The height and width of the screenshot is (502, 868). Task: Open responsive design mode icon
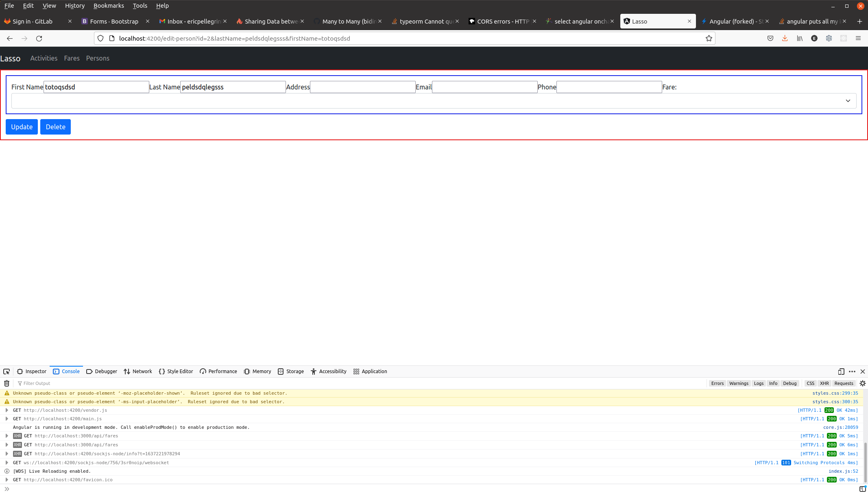tap(841, 372)
